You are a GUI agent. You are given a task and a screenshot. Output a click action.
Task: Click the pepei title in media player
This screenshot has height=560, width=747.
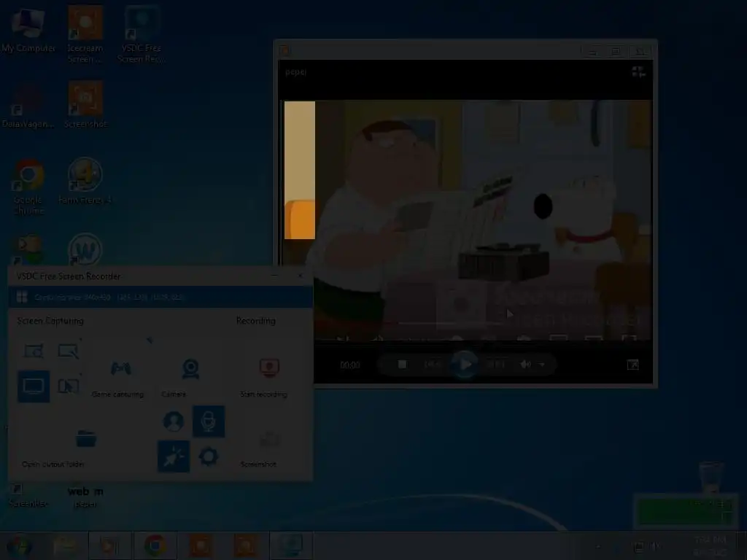[x=296, y=72]
